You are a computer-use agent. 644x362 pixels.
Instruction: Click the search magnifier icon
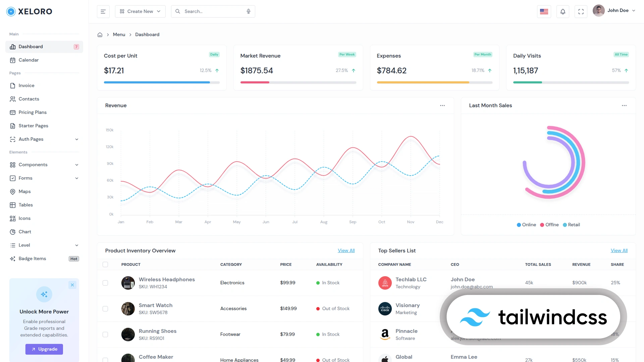pyautogui.click(x=178, y=11)
